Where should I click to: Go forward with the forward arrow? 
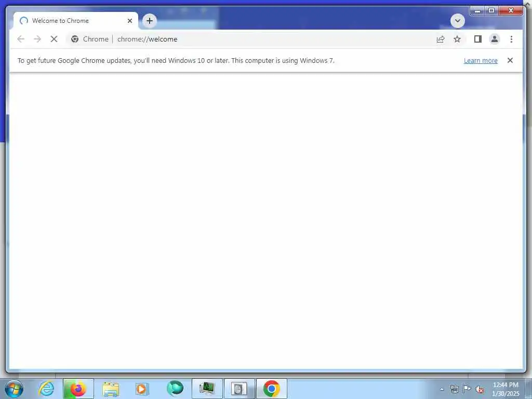(x=37, y=39)
